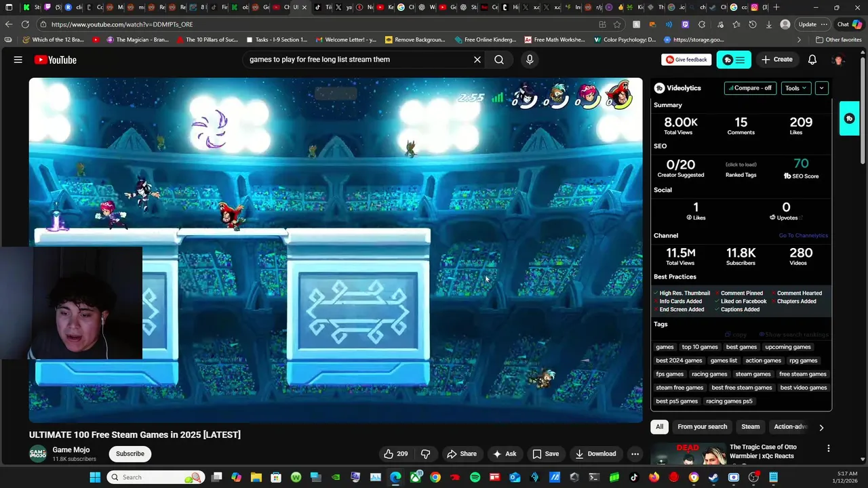Viewport: 868px width, 488px height.
Task: Click the Give feedback button
Action: pyautogui.click(x=686, y=60)
